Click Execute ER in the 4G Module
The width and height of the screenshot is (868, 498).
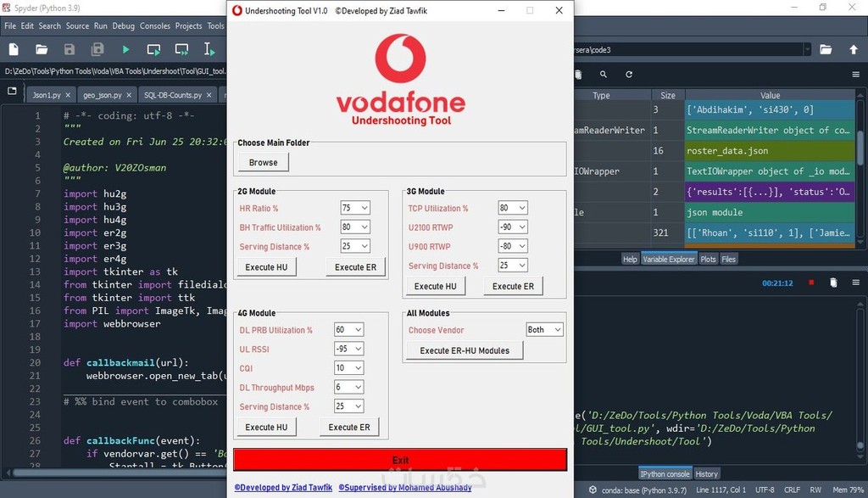349,427
